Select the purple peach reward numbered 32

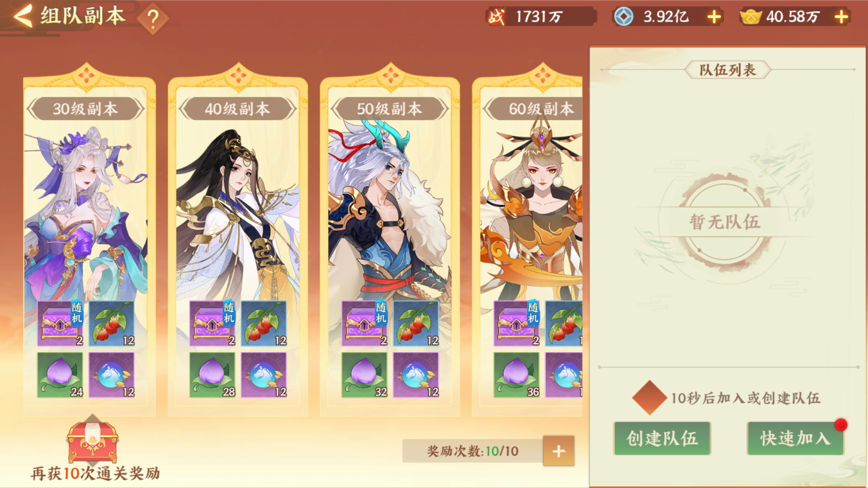pyautogui.click(x=365, y=375)
